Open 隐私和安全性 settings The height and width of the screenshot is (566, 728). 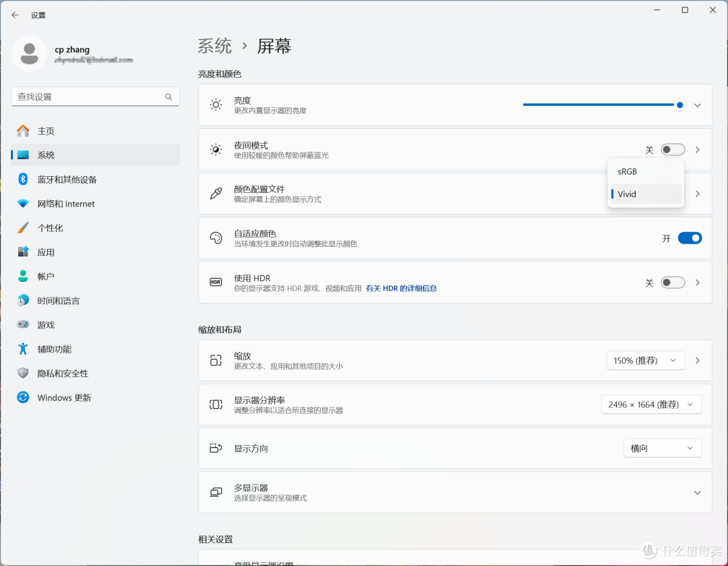(95, 373)
